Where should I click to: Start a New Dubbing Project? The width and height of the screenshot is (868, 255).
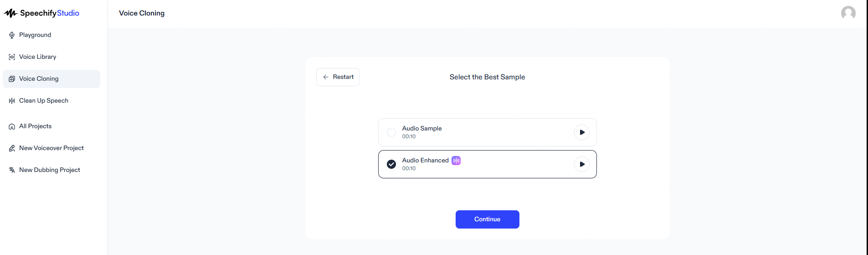tap(50, 170)
